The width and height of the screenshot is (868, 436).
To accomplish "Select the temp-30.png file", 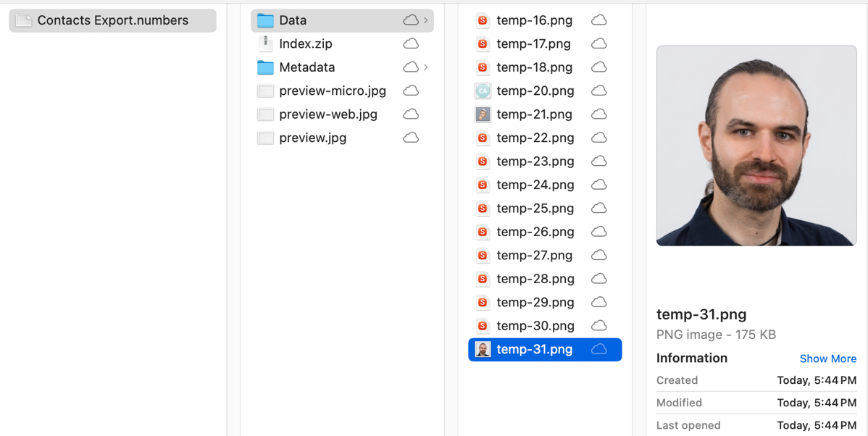I will coord(535,326).
